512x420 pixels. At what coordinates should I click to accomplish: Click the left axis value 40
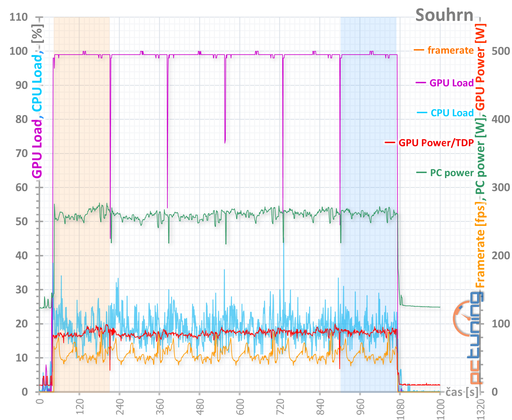pyautogui.click(x=22, y=256)
